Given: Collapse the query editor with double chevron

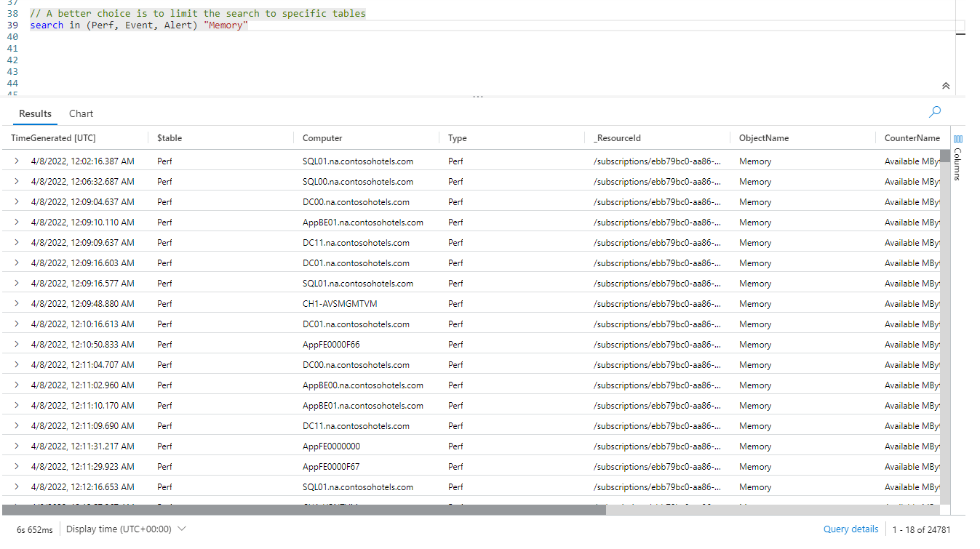Looking at the screenshot, I should [x=946, y=86].
